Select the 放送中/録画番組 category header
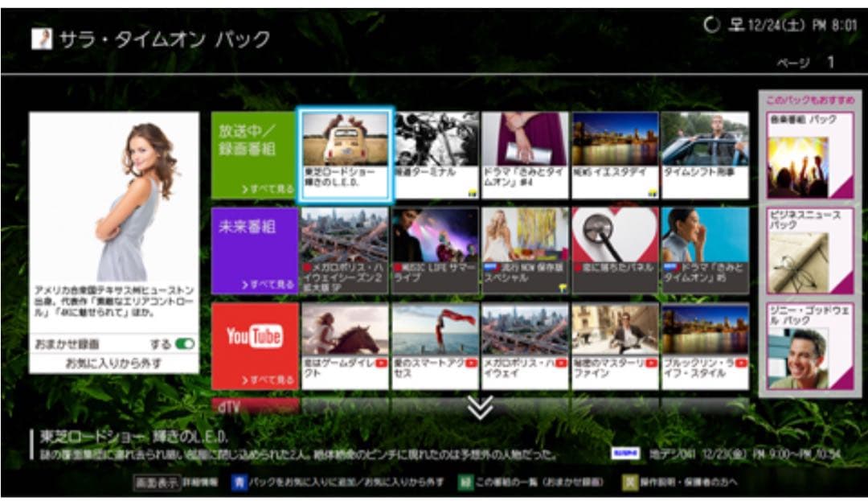The width and height of the screenshot is (868, 501). [x=245, y=135]
